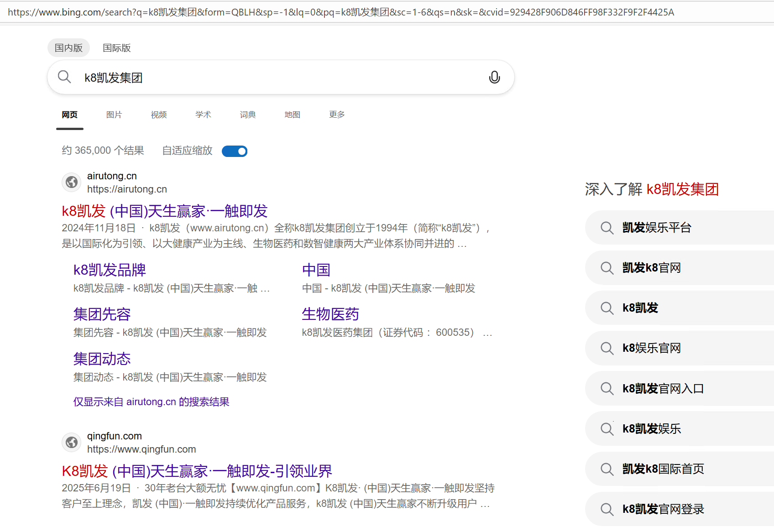Screen dimensions: 774x532
Task: Click magnifier icon next to 凯发k8国际首页
Action: click(607, 469)
